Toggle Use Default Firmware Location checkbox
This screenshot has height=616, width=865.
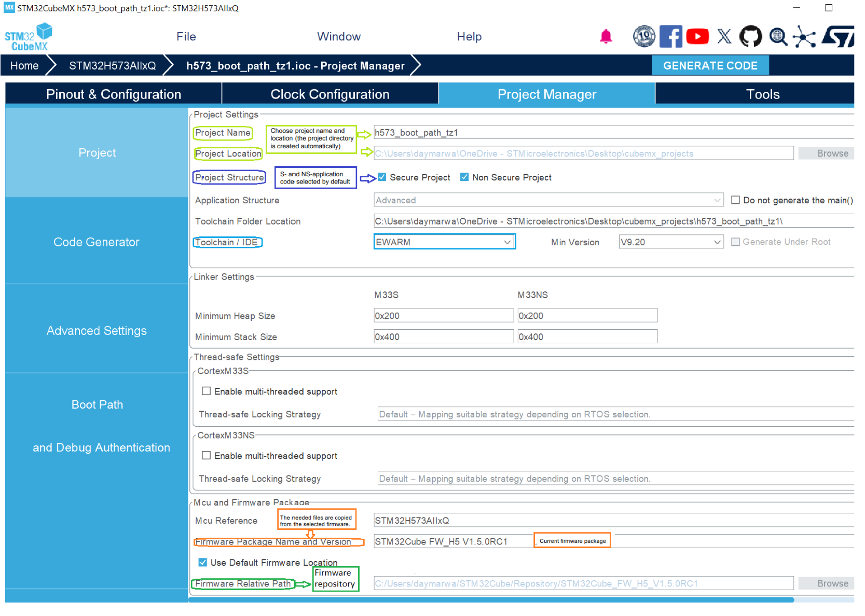click(x=203, y=563)
